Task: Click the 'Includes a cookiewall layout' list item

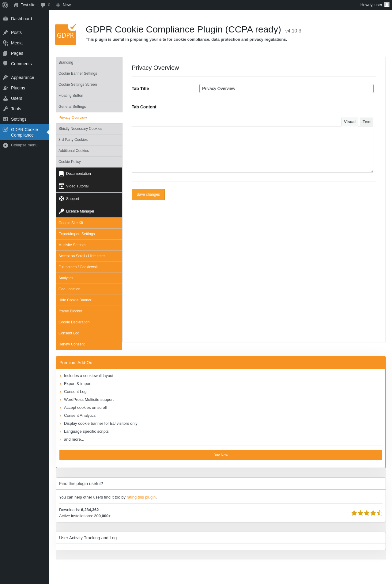Action: pos(89,376)
